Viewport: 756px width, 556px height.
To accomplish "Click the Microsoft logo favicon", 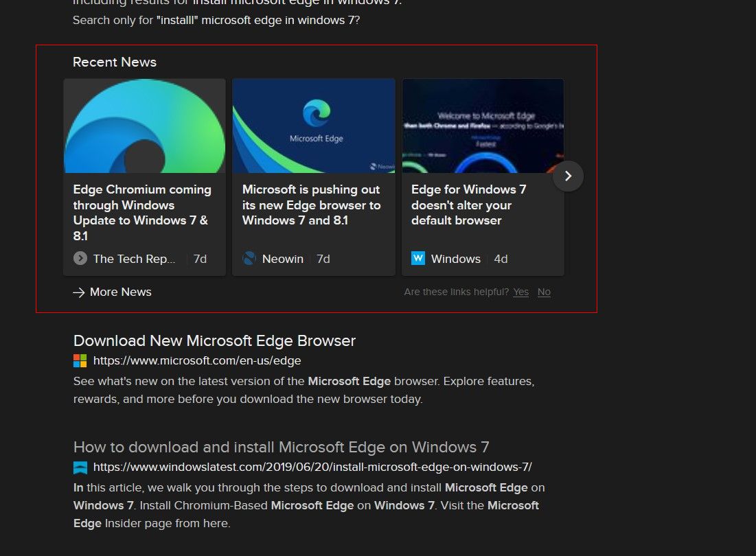I will point(80,360).
